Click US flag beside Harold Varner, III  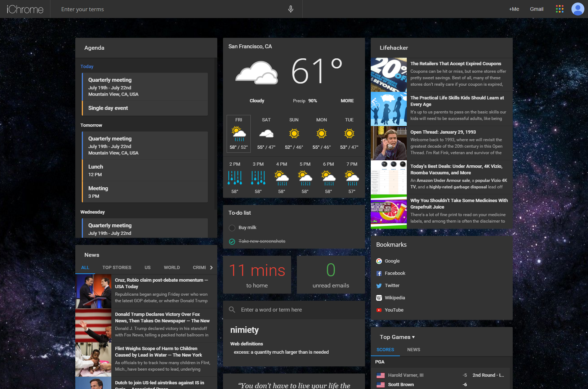click(x=380, y=375)
